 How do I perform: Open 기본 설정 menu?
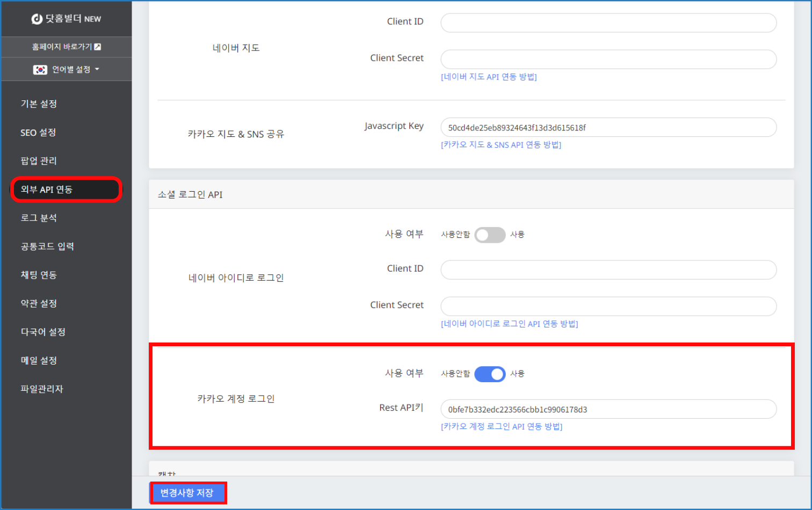[x=39, y=104]
